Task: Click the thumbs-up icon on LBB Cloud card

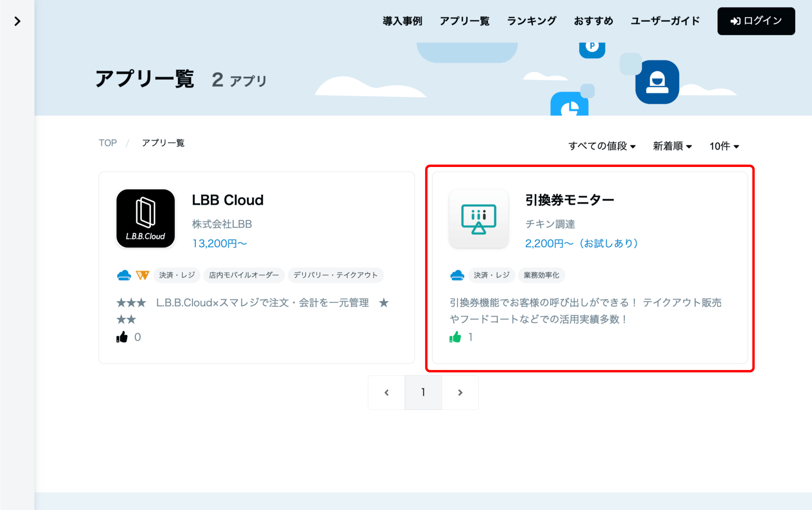Action: pyautogui.click(x=122, y=337)
